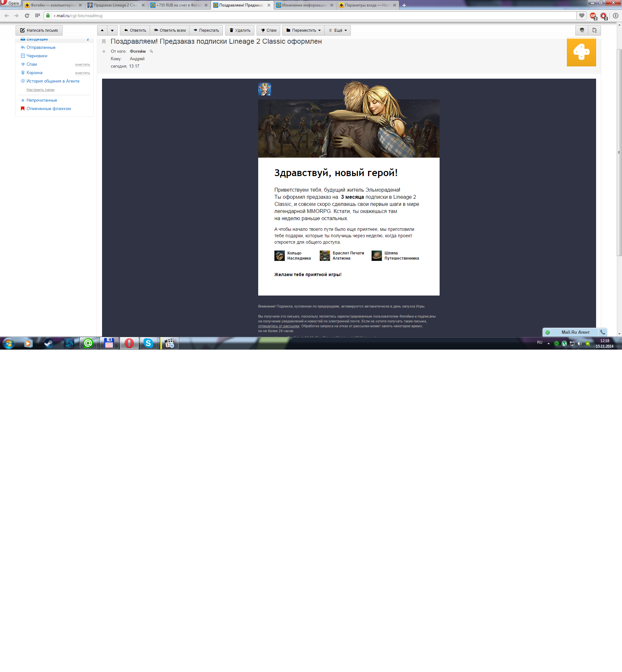Open Adblock Plus extension icon

coord(593,16)
